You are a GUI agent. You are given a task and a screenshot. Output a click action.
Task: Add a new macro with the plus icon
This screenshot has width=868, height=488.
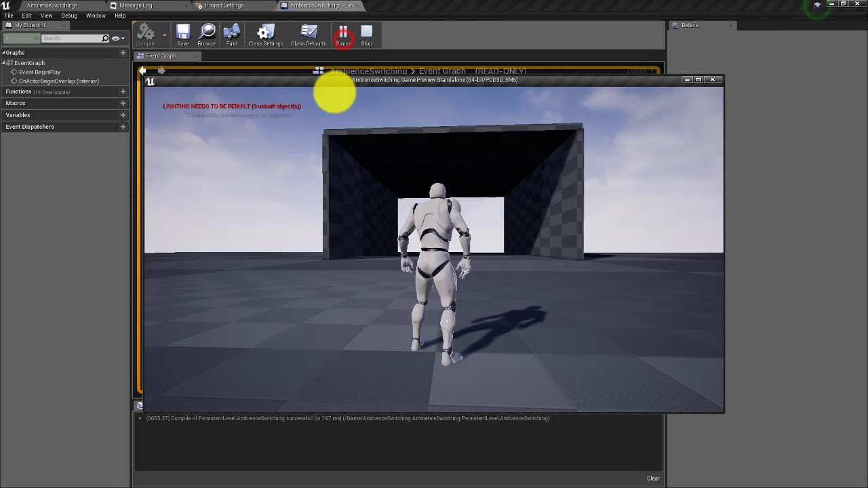click(x=123, y=103)
